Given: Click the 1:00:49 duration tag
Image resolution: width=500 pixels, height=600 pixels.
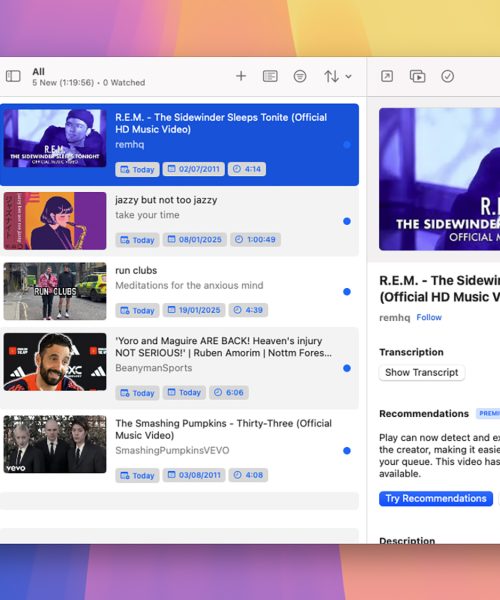Looking at the screenshot, I should click(256, 240).
